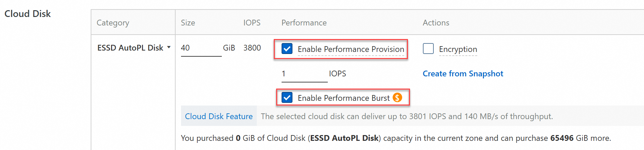This screenshot has height=150, width=644.
Task: Click the provisioned IOPS input showing 1
Action: (304, 74)
